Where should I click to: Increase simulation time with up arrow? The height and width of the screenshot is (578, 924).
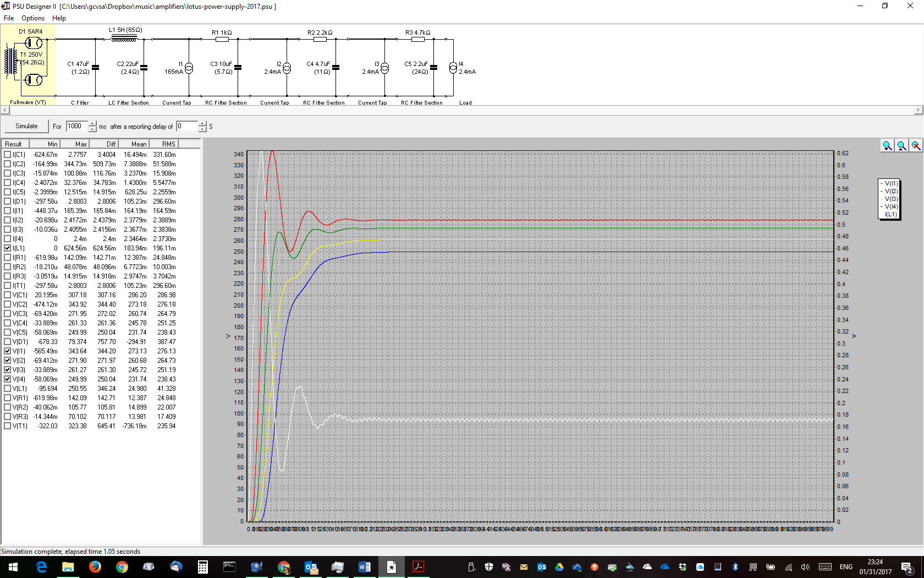coord(92,123)
